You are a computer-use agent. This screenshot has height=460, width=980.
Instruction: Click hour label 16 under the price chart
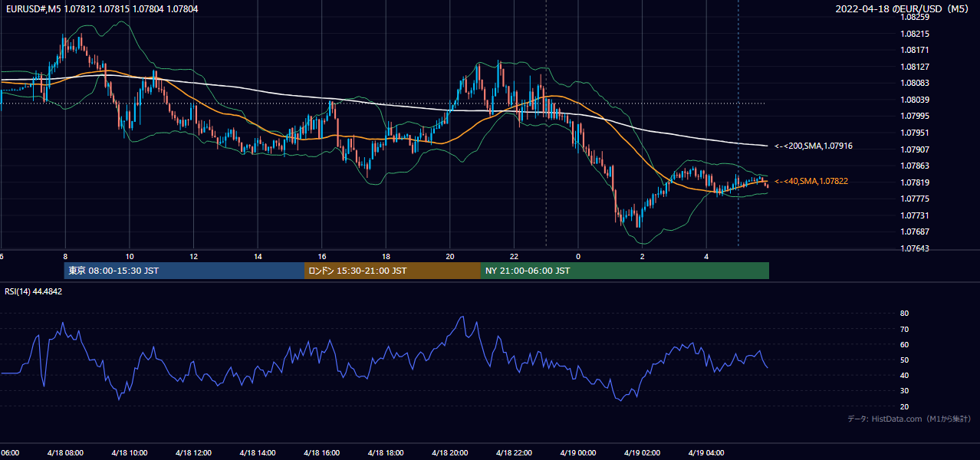[322, 256]
